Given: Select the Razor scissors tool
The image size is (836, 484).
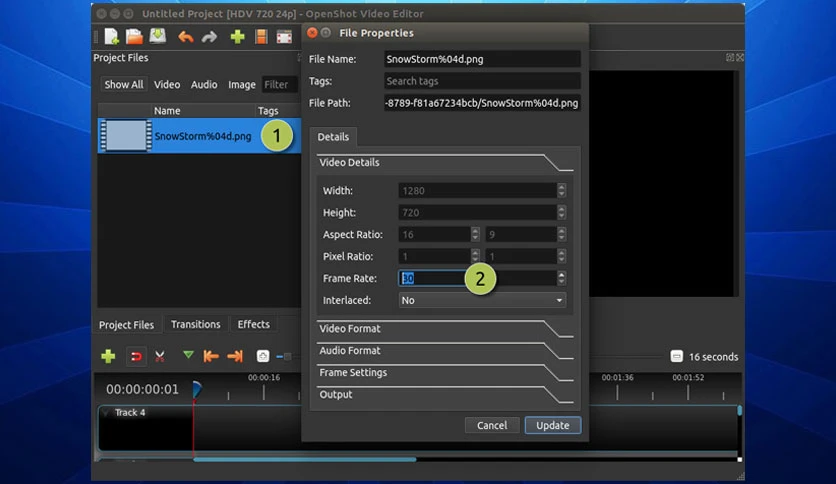Looking at the screenshot, I should click(x=159, y=356).
